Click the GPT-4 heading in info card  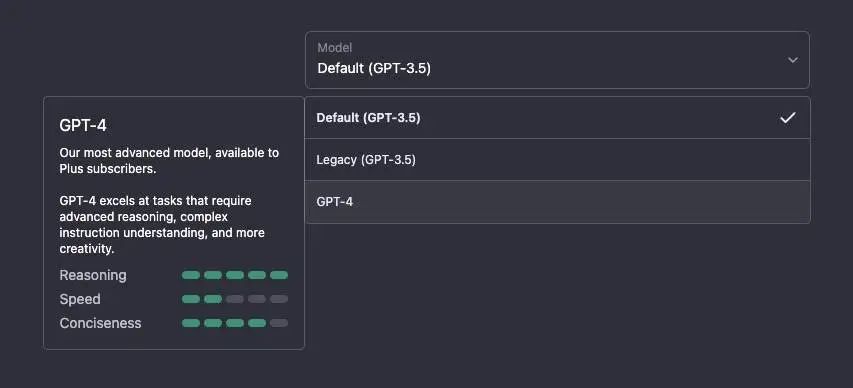coord(83,126)
